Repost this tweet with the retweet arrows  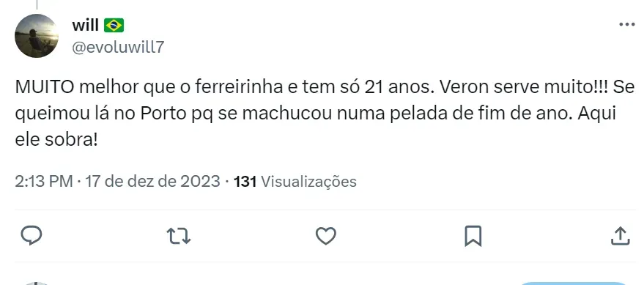(179, 236)
